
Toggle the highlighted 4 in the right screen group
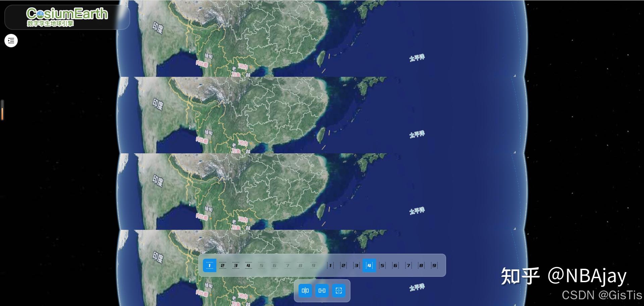(369, 265)
